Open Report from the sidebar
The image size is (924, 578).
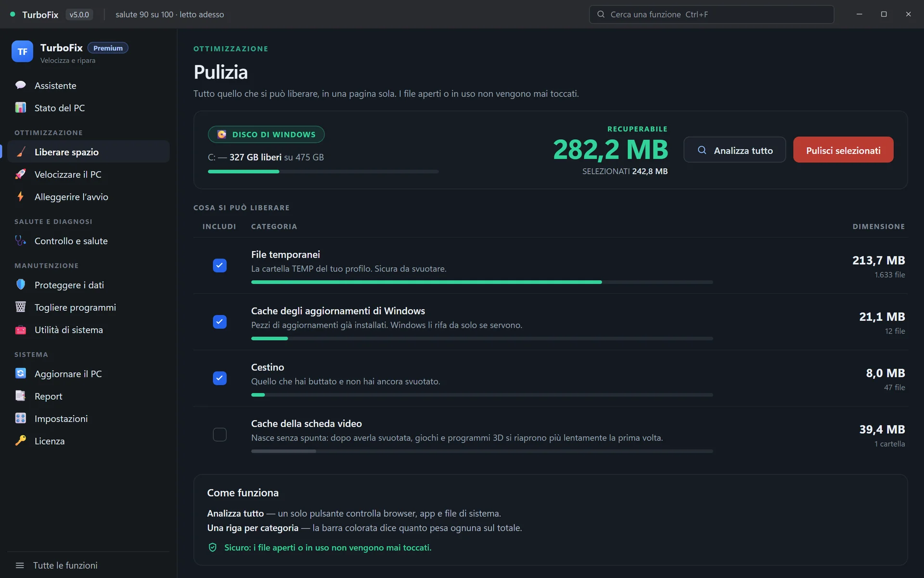click(89, 396)
